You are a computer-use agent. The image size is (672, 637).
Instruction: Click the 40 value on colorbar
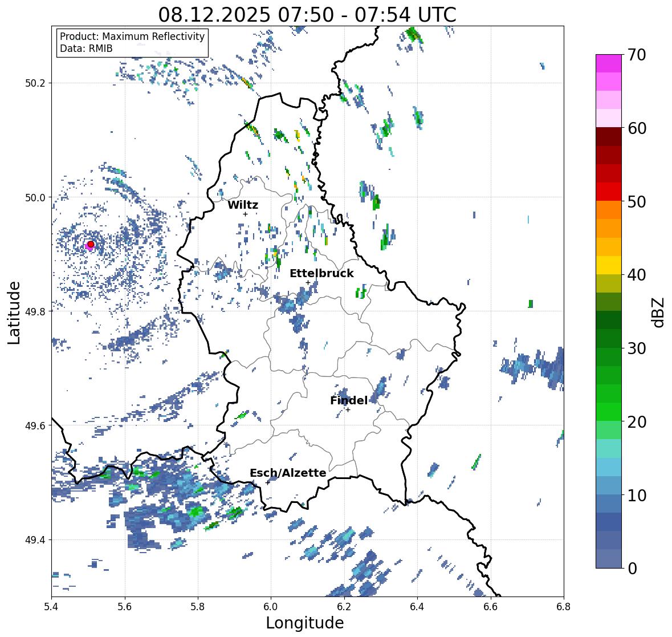click(637, 275)
